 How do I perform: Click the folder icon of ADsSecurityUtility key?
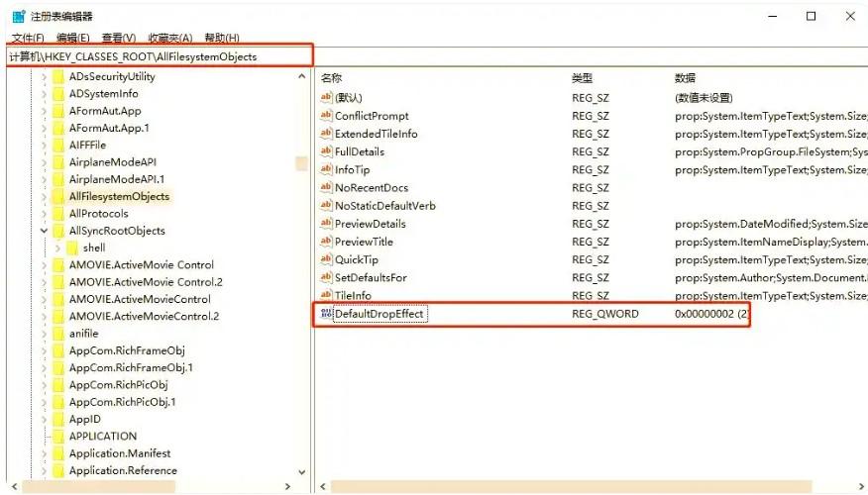[58, 76]
